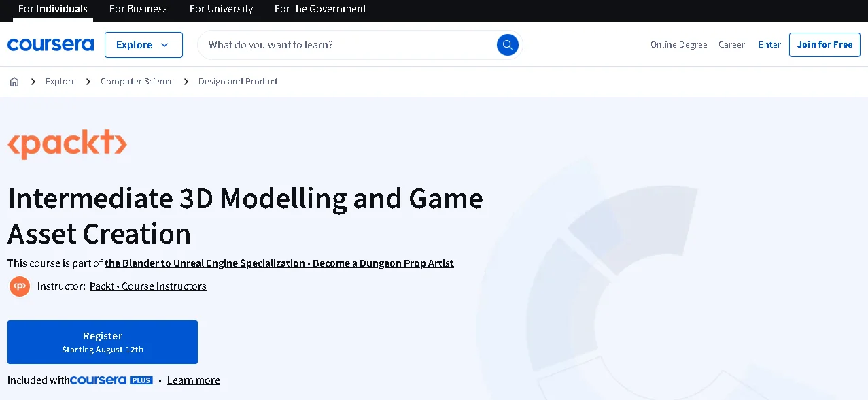View Packt - Course Instructors profile

[x=147, y=286]
